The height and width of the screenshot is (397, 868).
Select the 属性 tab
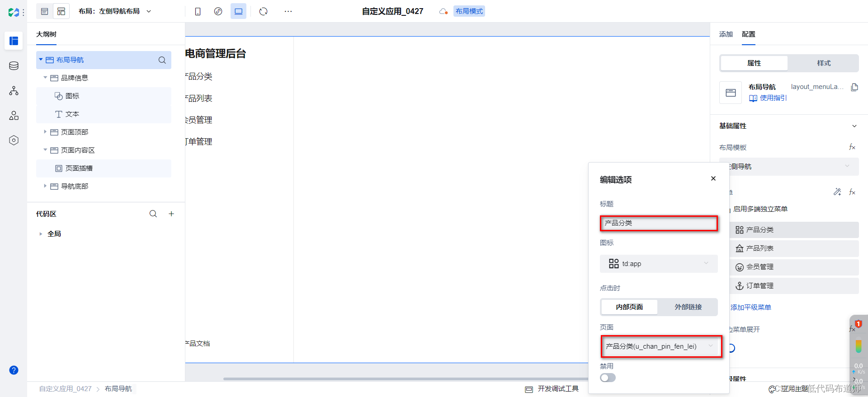(x=754, y=63)
